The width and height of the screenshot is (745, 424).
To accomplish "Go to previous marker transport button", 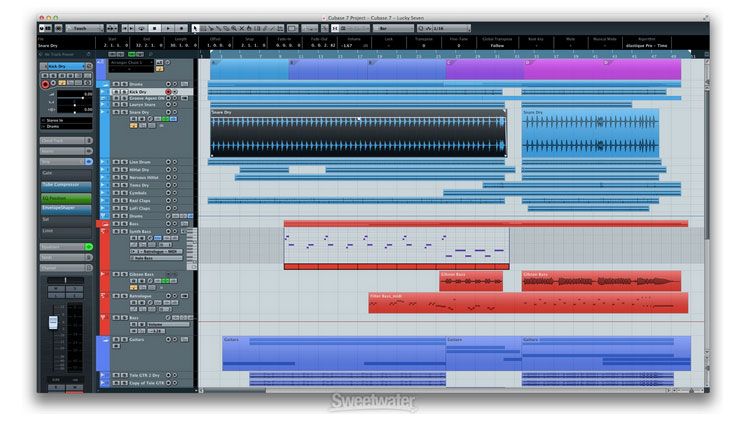I will [x=124, y=29].
